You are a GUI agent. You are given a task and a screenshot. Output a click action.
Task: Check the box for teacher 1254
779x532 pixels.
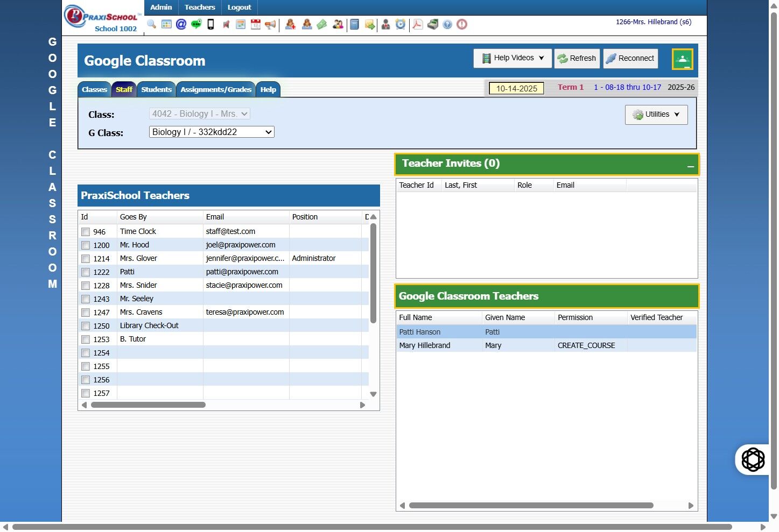click(x=86, y=353)
